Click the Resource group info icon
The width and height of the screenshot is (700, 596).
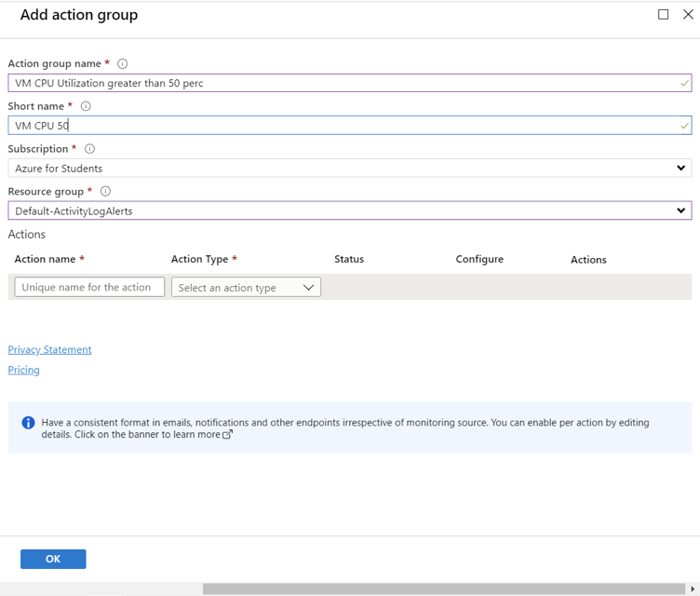(105, 192)
